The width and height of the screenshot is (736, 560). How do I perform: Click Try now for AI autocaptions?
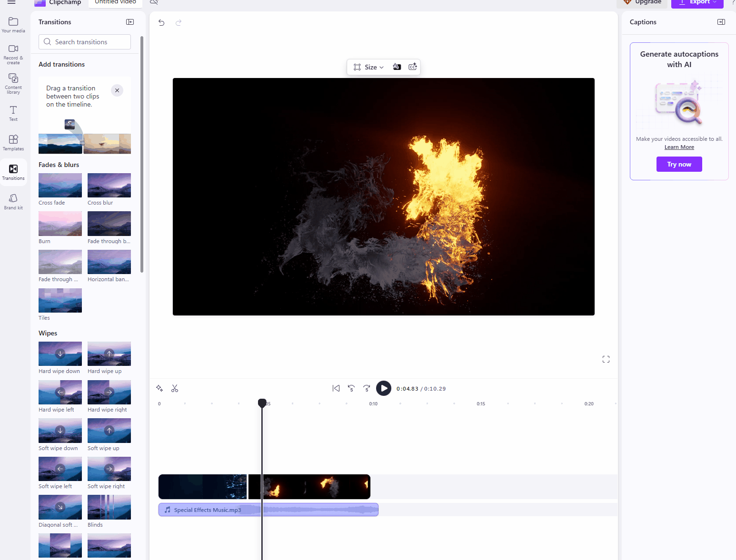tap(679, 164)
